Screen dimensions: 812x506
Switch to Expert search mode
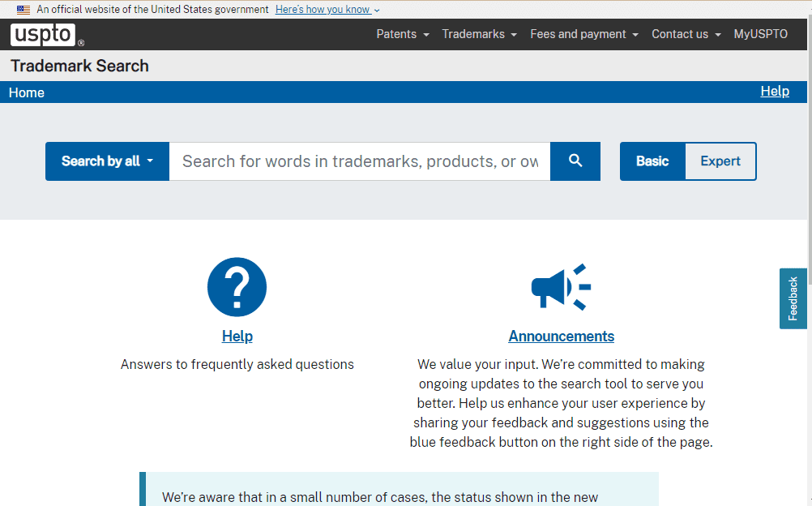coord(720,161)
